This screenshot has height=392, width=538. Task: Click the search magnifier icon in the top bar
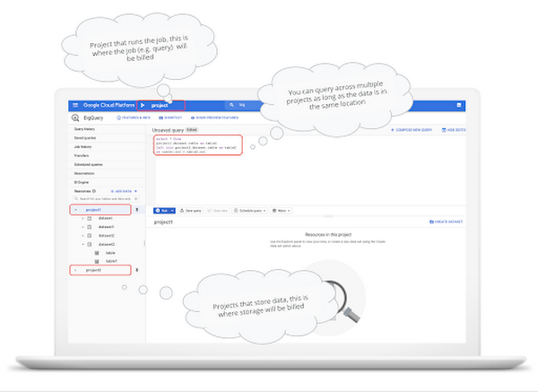pos(231,105)
